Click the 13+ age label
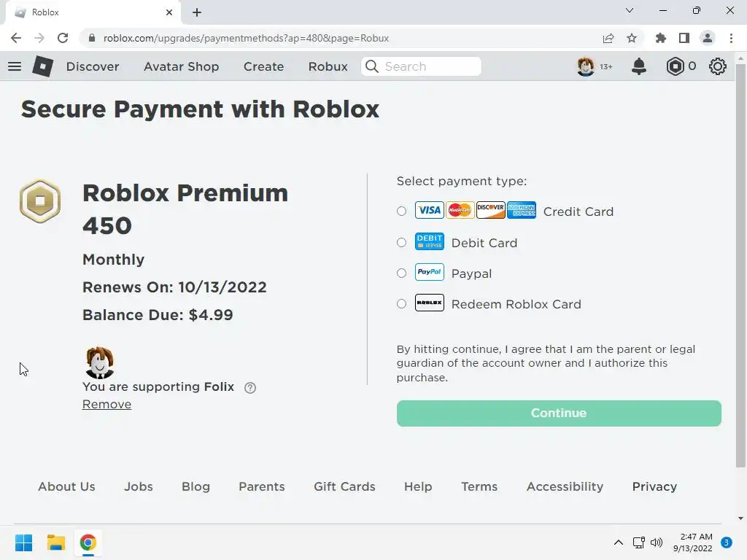Viewport: 747px width, 560px height. click(x=606, y=66)
